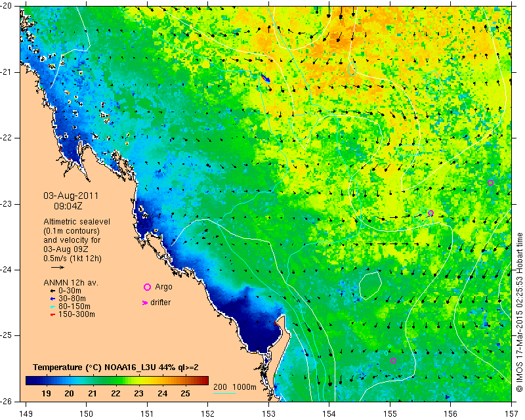Image resolution: width=525 pixels, height=420 pixels.
Task: Click longitude axis label 153
Action: (x=268, y=414)
